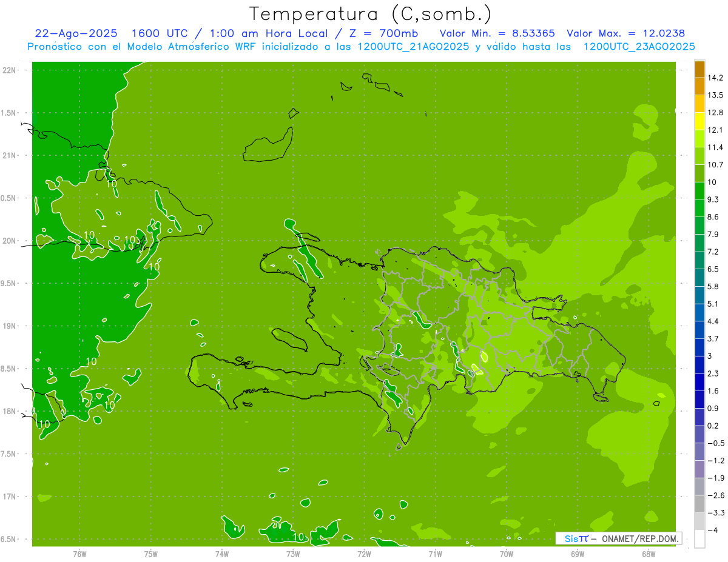Click the "0.9" colorbar value

coord(713,408)
